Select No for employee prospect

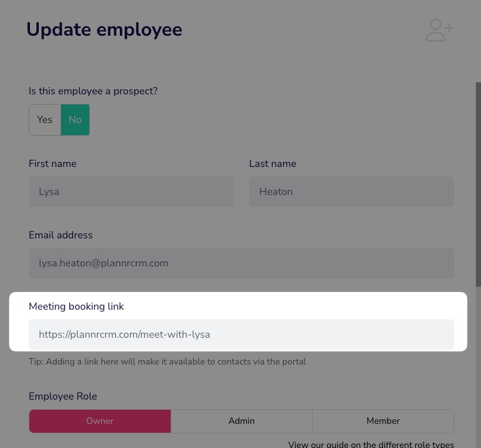point(75,120)
